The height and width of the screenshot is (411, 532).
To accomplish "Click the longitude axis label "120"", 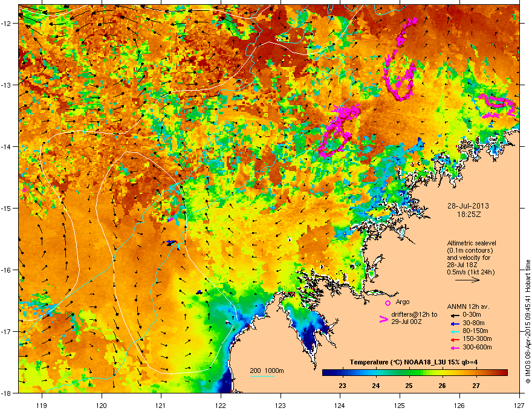I will pos(102,405).
